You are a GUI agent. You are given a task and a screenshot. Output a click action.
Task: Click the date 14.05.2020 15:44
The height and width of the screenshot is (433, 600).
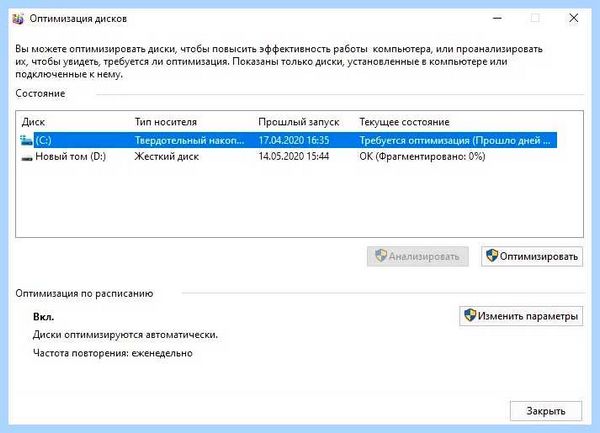click(294, 156)
